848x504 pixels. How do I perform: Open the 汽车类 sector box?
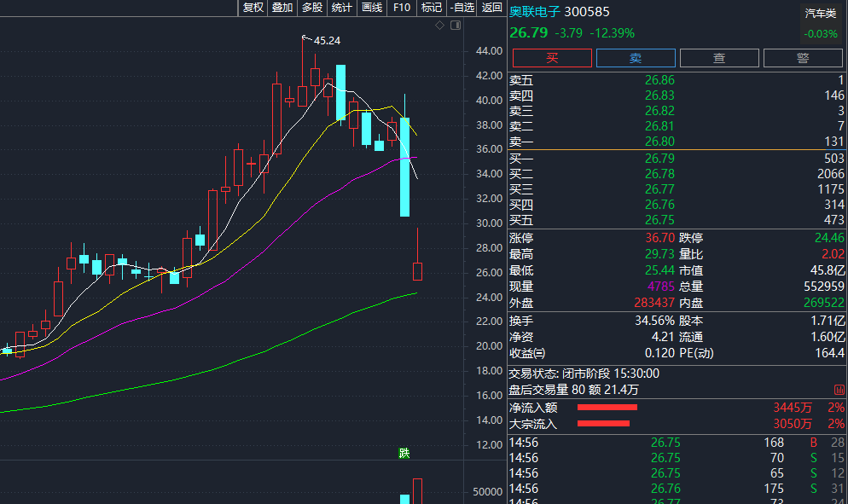click(821, 23)
